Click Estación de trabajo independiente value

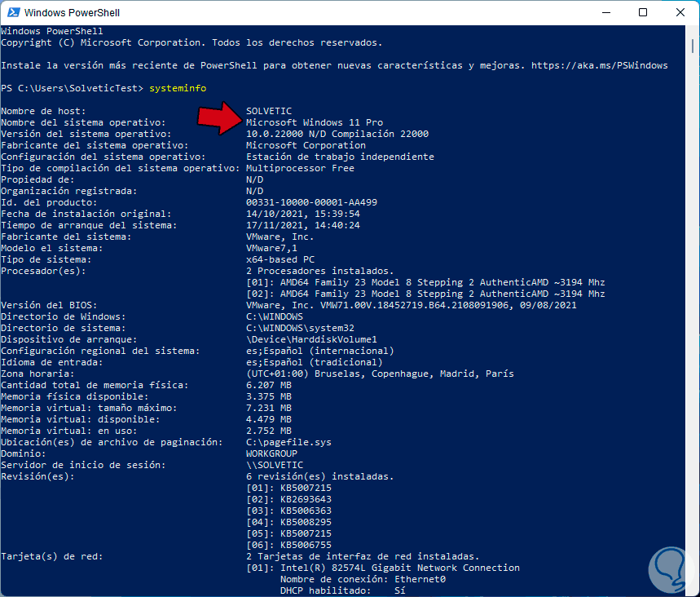pyautogui.click(x=340, y=157)
